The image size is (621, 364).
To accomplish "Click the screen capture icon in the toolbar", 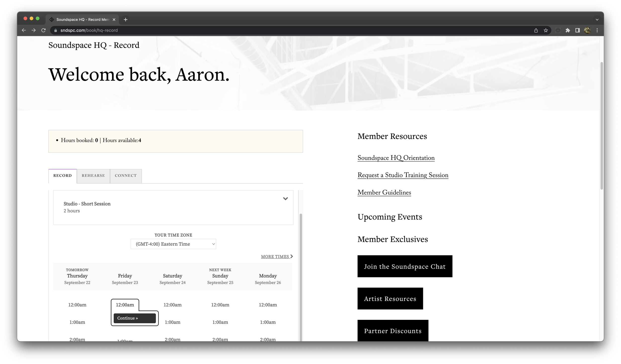I will point(558,30).
